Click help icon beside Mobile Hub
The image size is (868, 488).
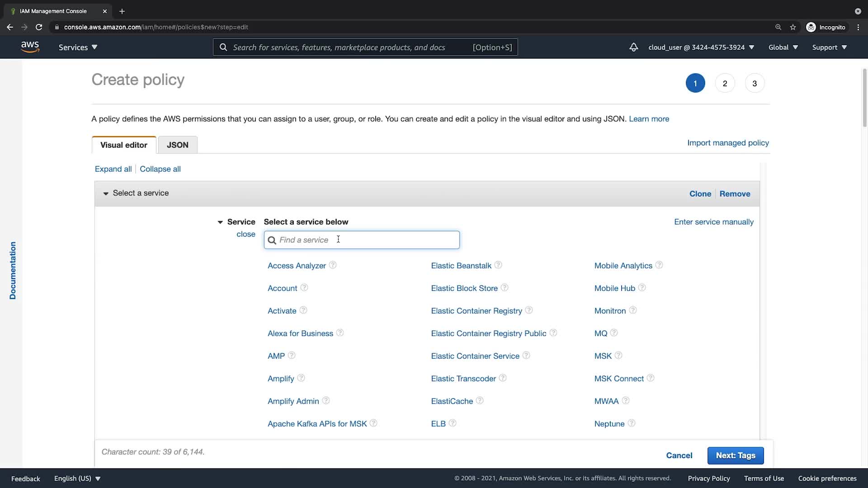[x=642, y=288]
